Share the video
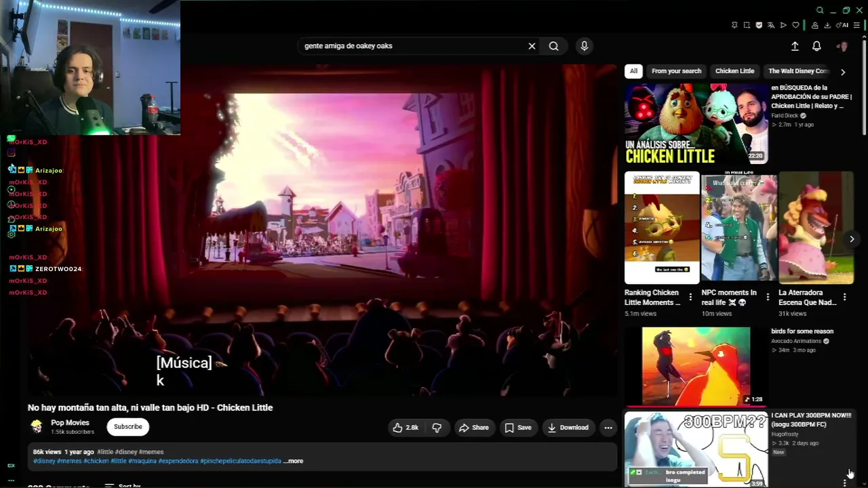Screen dimensions: 868x488 473,428
